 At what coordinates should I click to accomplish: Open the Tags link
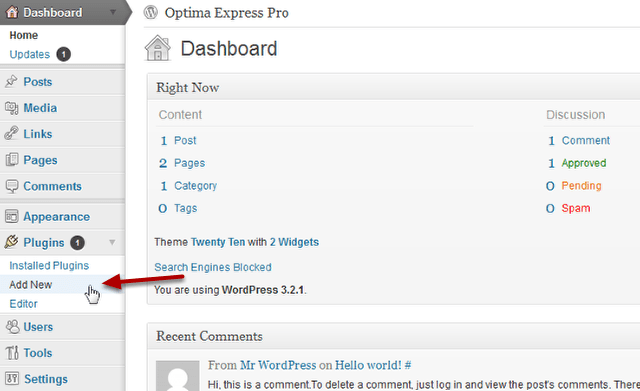[x=185, y=208]
